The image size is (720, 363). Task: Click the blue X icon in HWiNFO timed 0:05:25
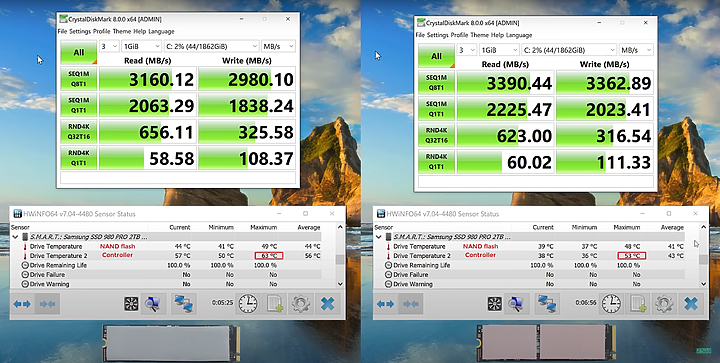click(x=327, y=304)
